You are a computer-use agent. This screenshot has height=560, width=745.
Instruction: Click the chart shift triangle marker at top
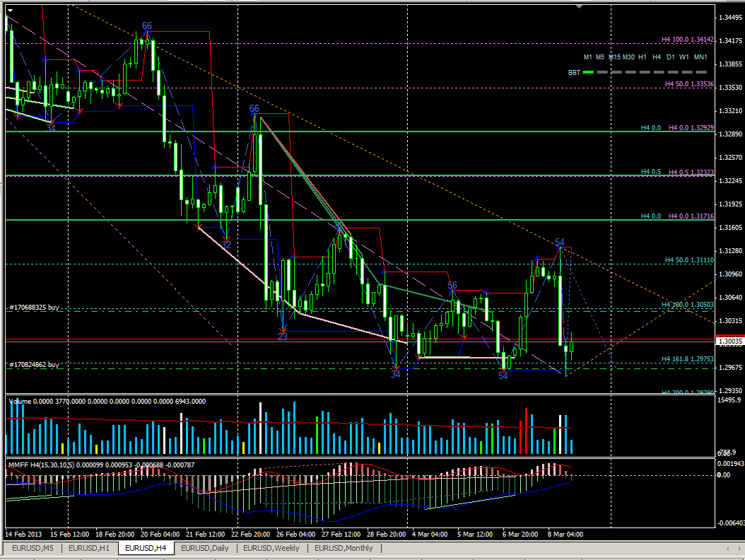coord(579,6)
